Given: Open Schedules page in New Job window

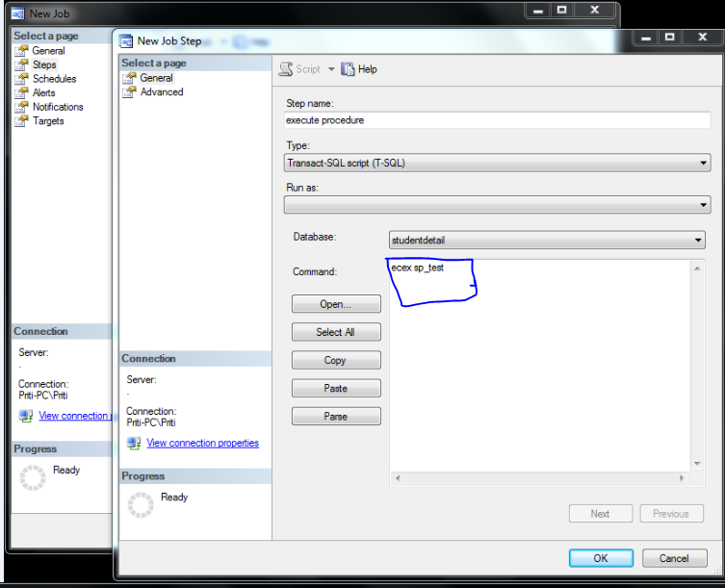Looking at the screenshot, I should coord(54,79).
